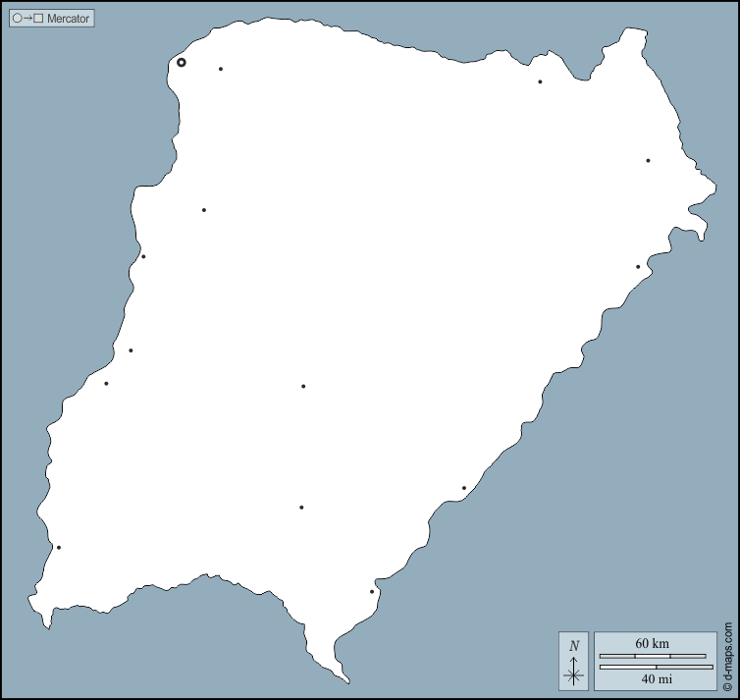
Task: Click the northeastern city dot near the top border
Action: pyautogui.click(x=540, y=81)
